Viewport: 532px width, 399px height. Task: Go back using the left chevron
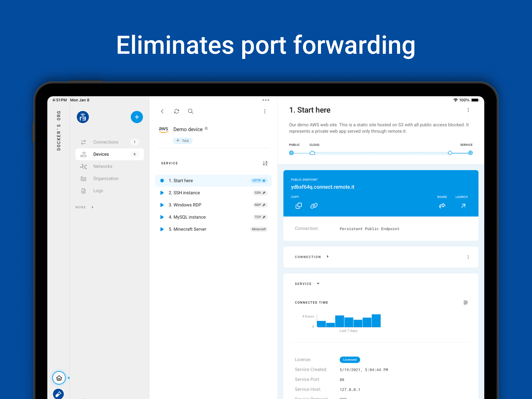162,111
